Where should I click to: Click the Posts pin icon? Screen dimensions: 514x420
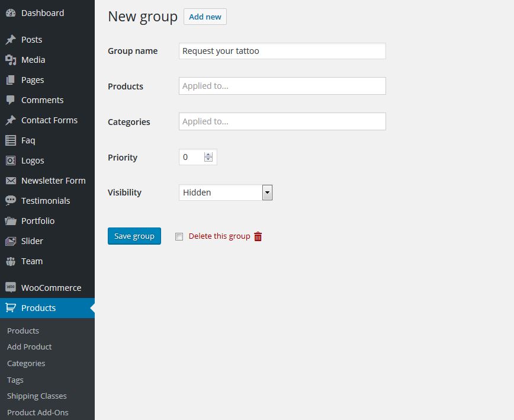pyautogui.click(x=11, y=40)
